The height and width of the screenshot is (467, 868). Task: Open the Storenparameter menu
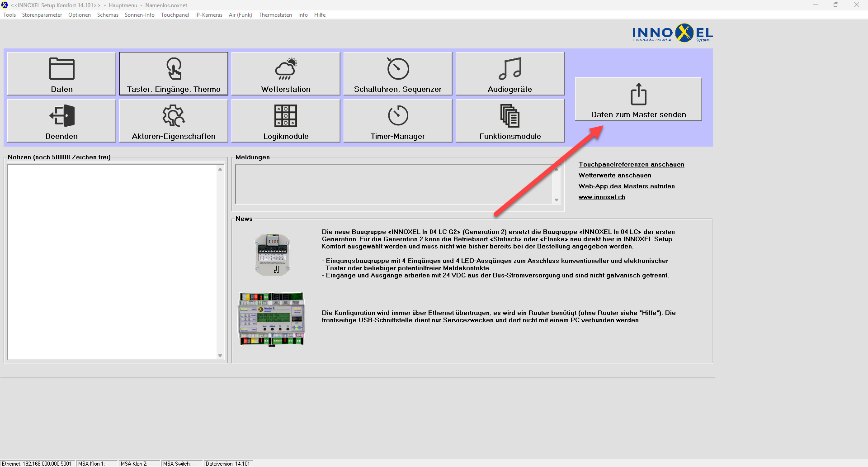[x=42, y=15]
